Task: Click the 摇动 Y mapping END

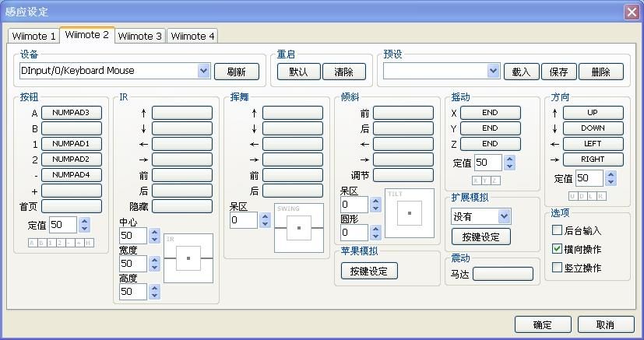Action: click(x=491, y=128)
